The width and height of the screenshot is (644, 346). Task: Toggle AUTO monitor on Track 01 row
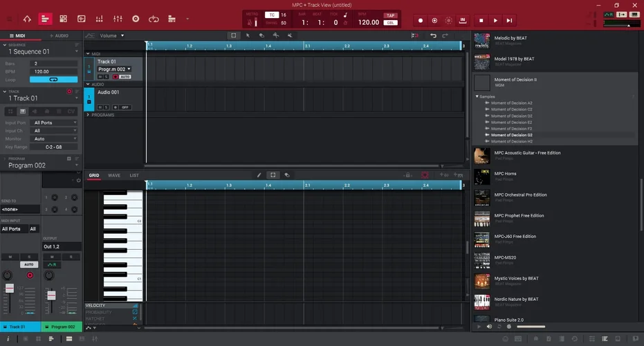(125, 77)
